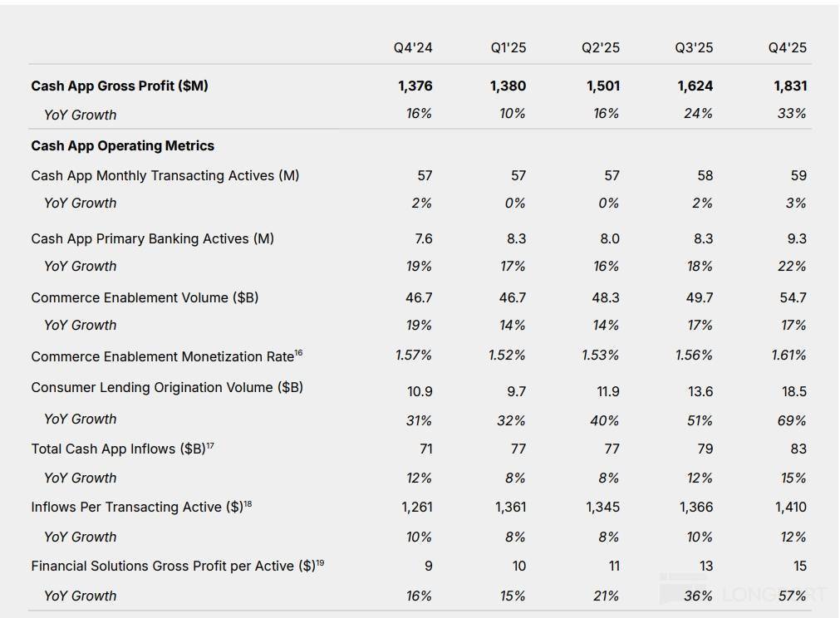
Task: Click the Commerce Enablement Volume ($B) label
Action: click(x=145, y=297)
